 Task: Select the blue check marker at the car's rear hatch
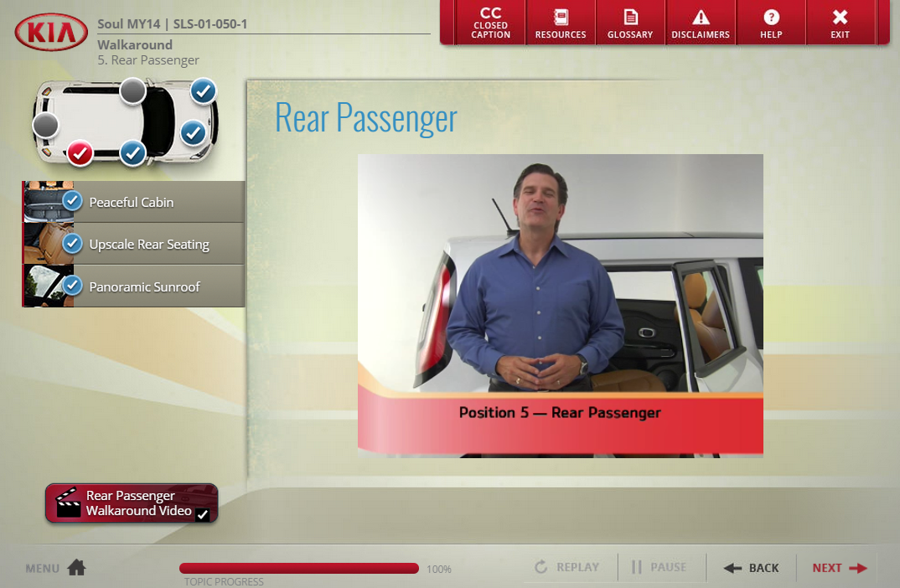194,133
